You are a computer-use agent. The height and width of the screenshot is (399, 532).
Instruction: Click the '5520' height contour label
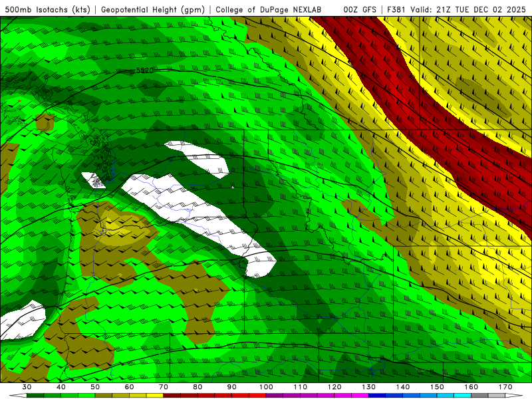pyautogui.click(x=144, y=70)
